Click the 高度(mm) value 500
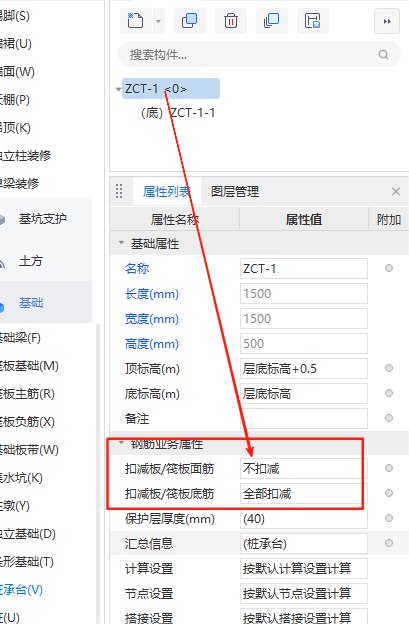Viewport: 409px width, 624px height. (304, 343)
